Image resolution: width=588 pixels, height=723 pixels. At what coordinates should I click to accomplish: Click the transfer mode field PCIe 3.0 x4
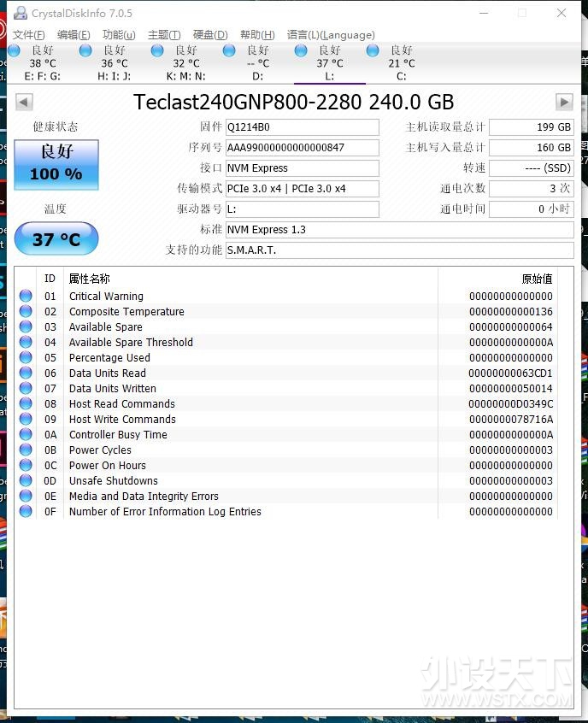tap(302, 189)
